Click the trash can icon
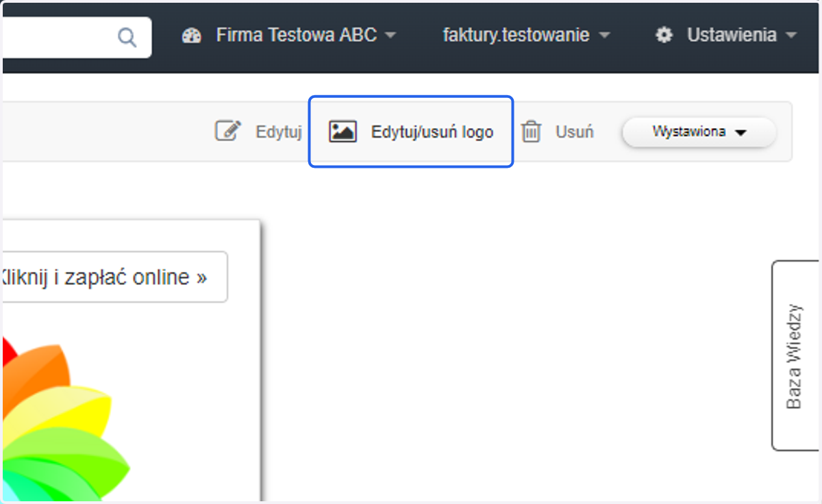Image resolution: width=822 pixels, height=504 pixels. click(x=531, y=131)
